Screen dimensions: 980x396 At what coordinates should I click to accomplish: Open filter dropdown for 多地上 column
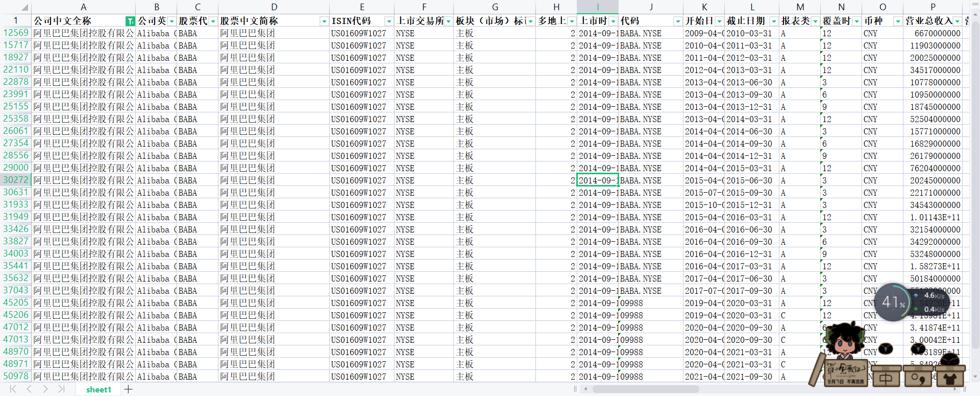572,21
